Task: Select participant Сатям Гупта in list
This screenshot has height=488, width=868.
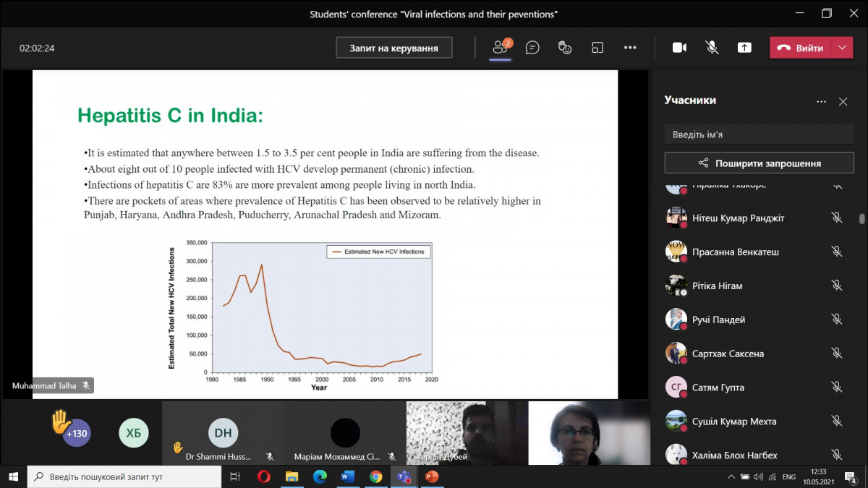Action: click(718, 388)
